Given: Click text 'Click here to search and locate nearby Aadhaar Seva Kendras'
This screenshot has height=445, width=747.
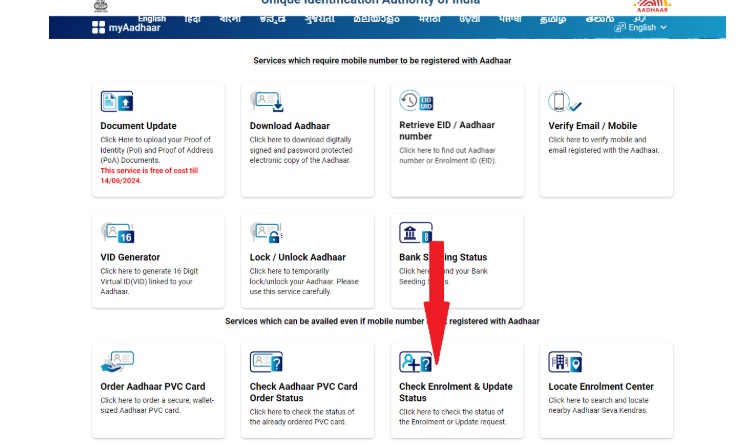Looking at the screenshot, I should (x=598, y=405).
